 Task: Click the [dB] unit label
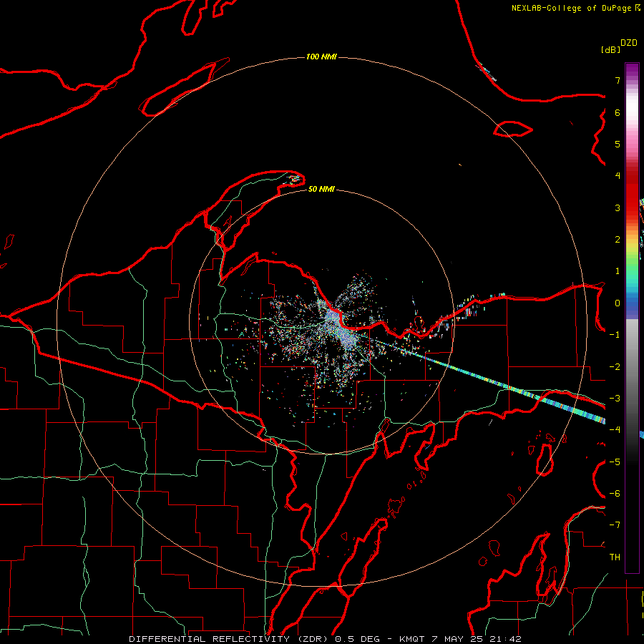[611, 49]
